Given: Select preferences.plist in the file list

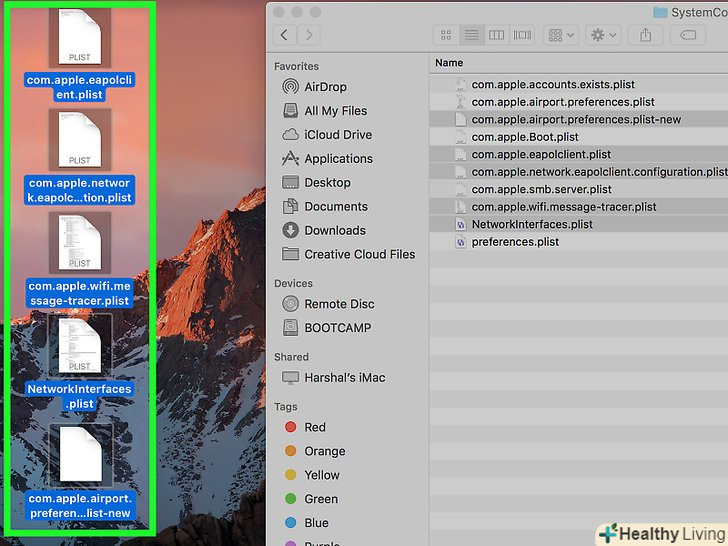Looking at the screenshot, I should coord(515,242).
